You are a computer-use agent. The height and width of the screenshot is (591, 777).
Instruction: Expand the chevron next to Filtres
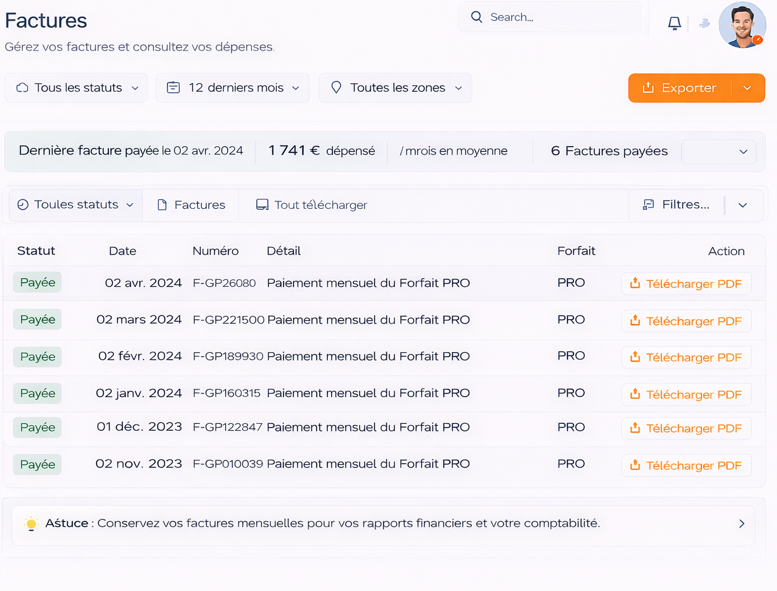click(743, 205)
